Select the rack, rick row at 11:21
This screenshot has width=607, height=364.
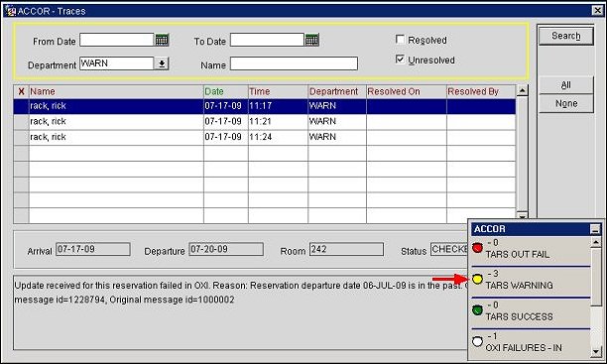[x=265, y=122]
